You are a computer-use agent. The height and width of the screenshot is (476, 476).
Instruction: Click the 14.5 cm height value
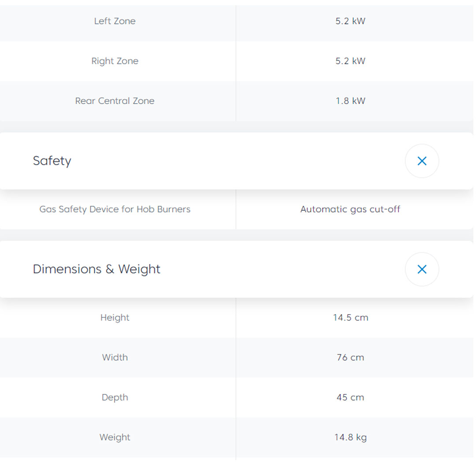click(x=350, y=318)
